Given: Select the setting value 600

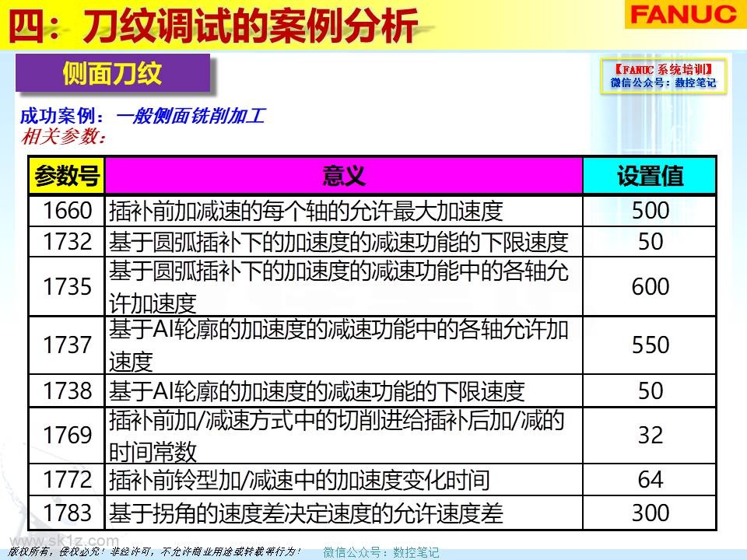Looking at the screenshot, I should [x=651, y=287].
